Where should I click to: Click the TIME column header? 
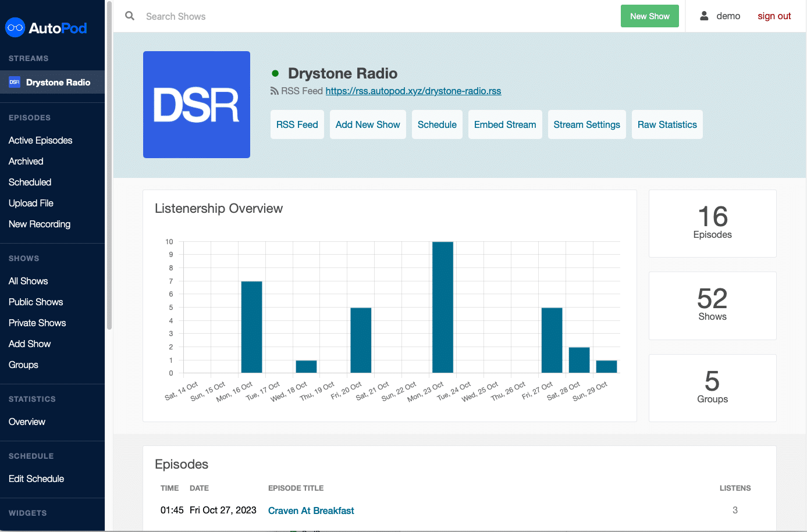point(170,488)
